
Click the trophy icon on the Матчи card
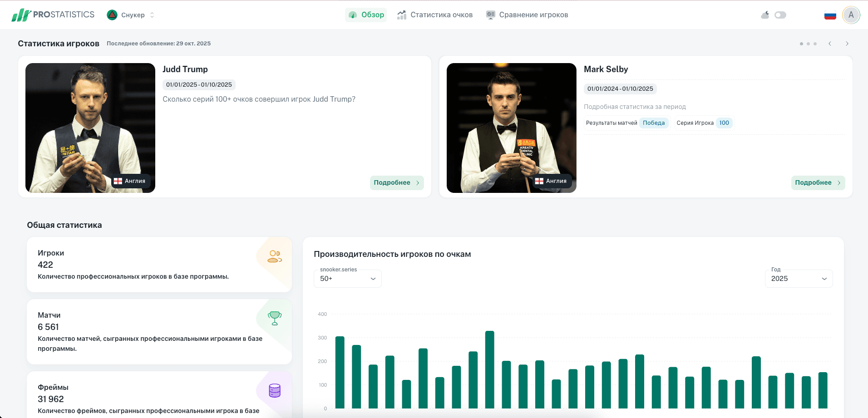coord(274,319)
